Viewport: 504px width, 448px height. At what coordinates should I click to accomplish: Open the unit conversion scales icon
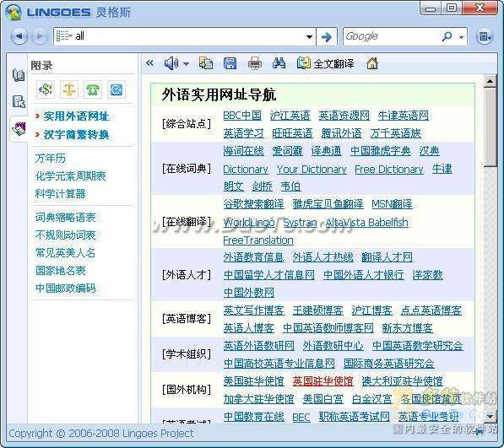(x=69, y=89)
